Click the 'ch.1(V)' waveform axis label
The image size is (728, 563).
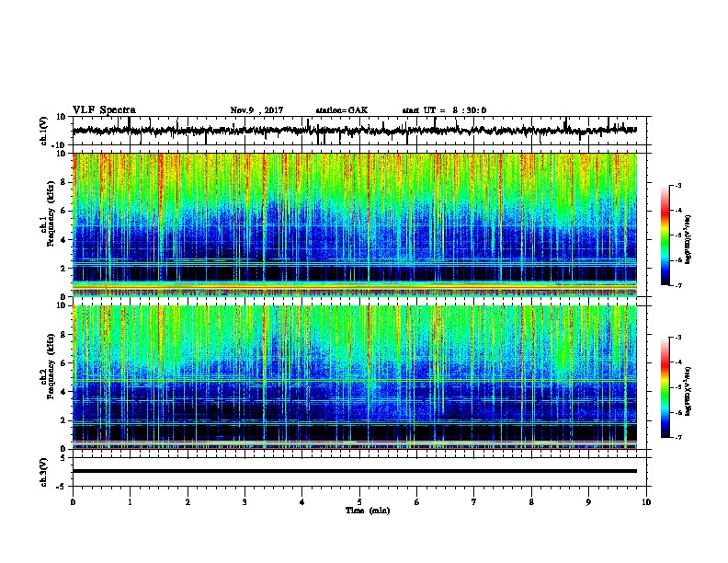click(x=44, y=131)
